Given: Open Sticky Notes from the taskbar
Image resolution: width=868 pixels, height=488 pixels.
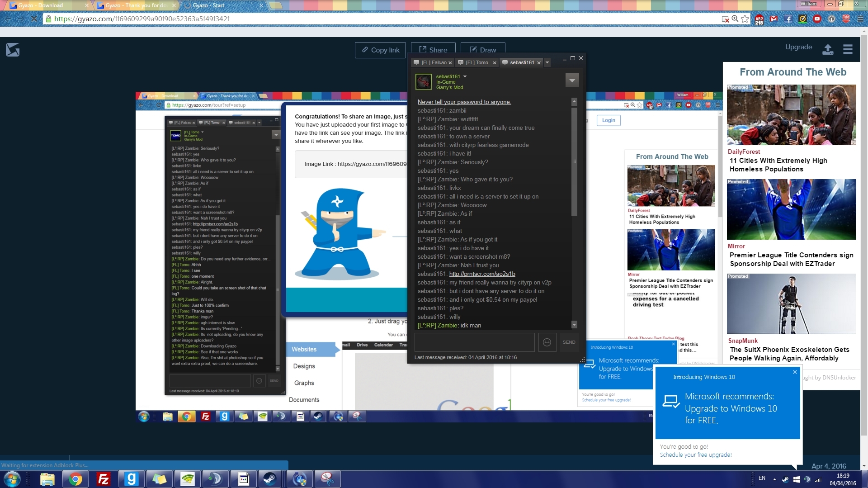Looking at the screenshot, I should pos(160,479).
